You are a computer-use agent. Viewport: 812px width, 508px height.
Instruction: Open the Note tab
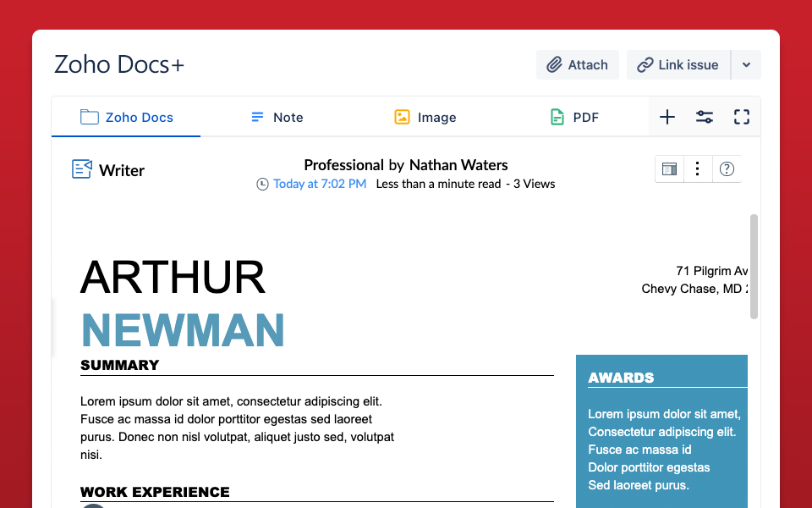pyautogui.click(x=277, y=117)
